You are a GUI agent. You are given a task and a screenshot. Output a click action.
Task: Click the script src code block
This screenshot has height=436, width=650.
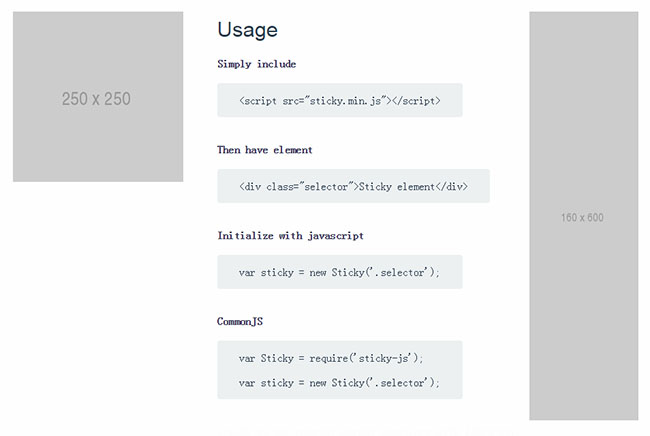pos(340,100)
